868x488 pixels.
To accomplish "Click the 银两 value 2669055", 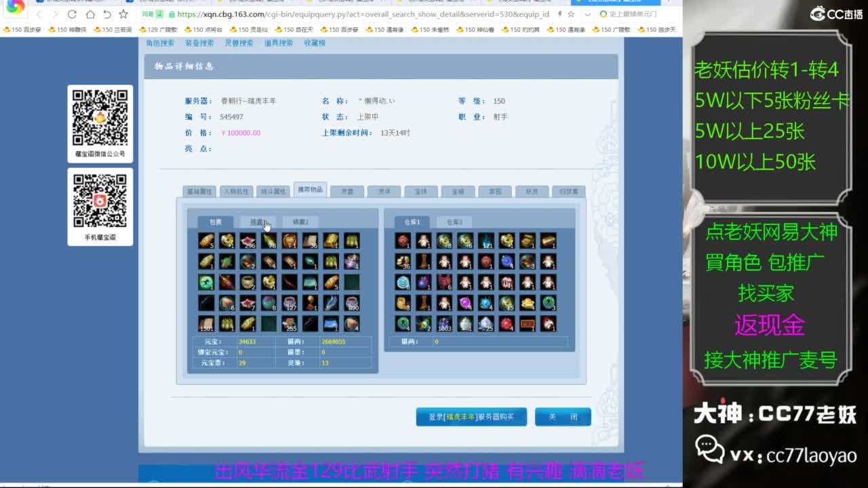I will 333,342.
